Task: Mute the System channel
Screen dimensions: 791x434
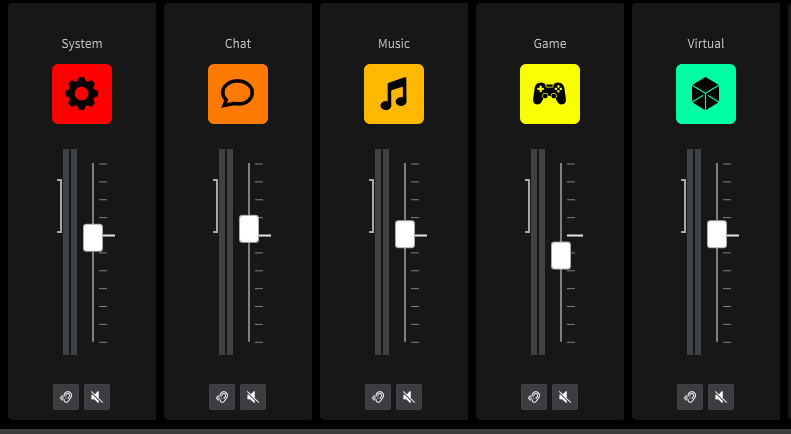Action: 97,397
